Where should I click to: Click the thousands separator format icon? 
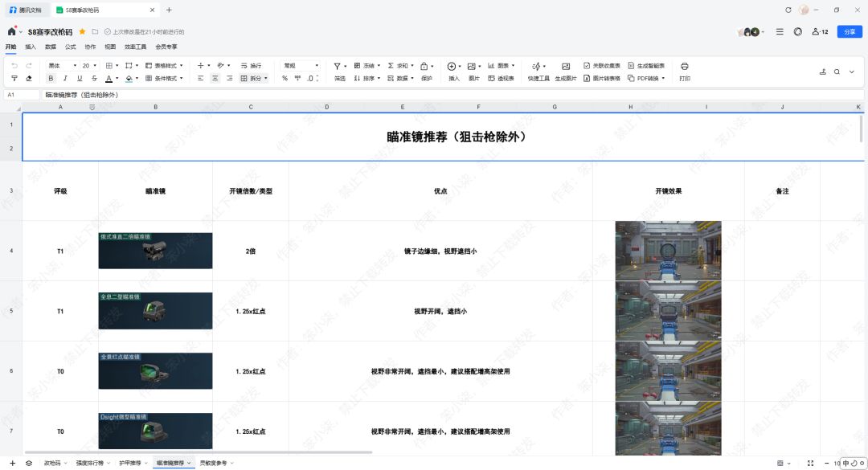[x=298, y=78]
